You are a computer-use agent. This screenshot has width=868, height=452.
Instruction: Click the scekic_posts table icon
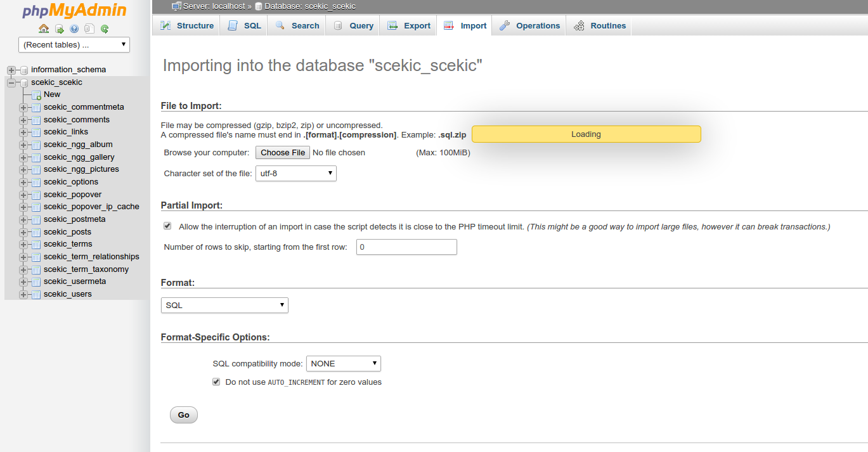click(36, 232)
